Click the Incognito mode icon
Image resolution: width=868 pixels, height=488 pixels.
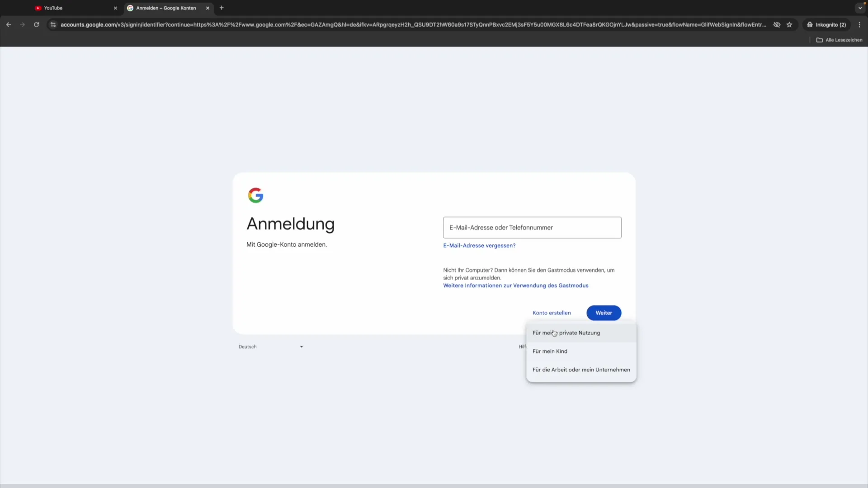coord(810,24)
